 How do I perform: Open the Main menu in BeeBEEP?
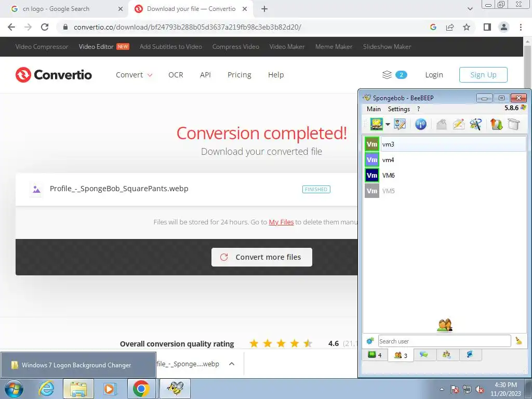[x=374, y=109]
